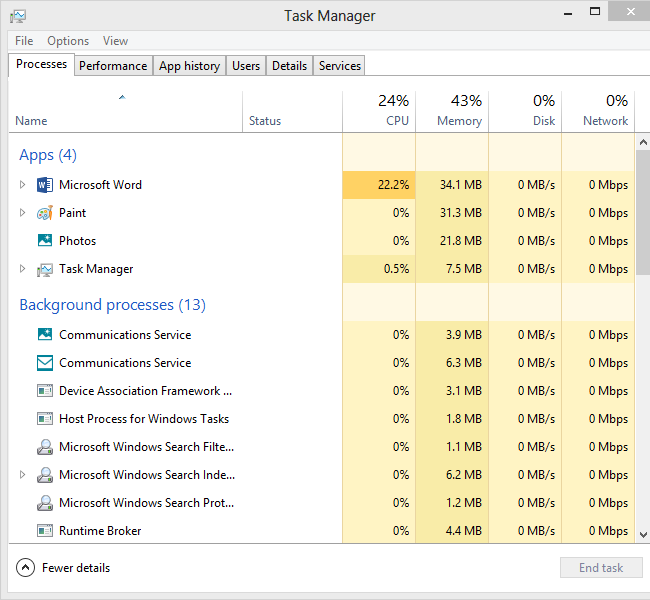Sort processes by CPU column header
The height and width of the screenshot is (600, 650).
(379, 112)
